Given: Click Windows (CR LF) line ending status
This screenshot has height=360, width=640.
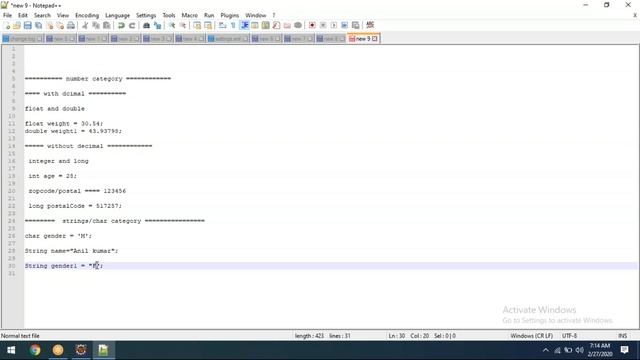Looking at the screenshot, I should click(x=531, y=336).
